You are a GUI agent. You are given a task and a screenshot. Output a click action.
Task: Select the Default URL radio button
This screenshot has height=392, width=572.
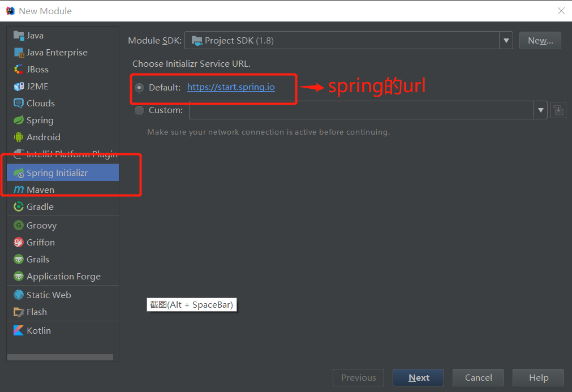139,88
